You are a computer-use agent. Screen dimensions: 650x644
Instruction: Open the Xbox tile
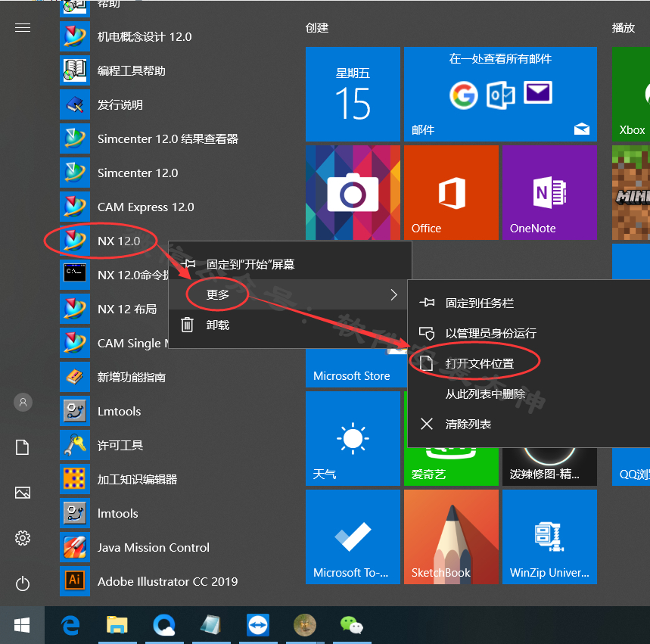[631, 94]
